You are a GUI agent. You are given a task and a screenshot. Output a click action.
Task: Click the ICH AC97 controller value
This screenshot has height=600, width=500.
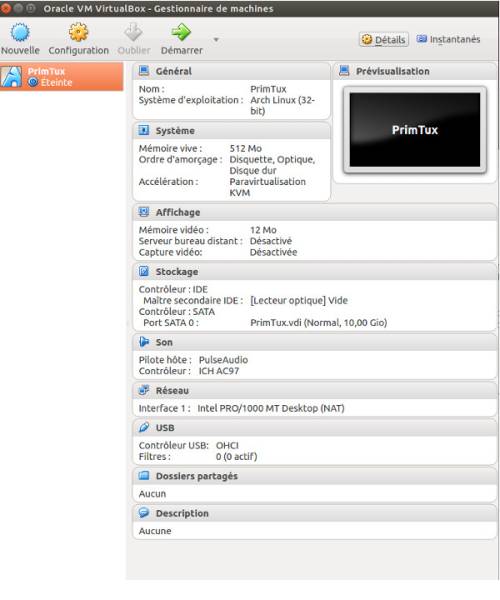(x=219, y=371)
